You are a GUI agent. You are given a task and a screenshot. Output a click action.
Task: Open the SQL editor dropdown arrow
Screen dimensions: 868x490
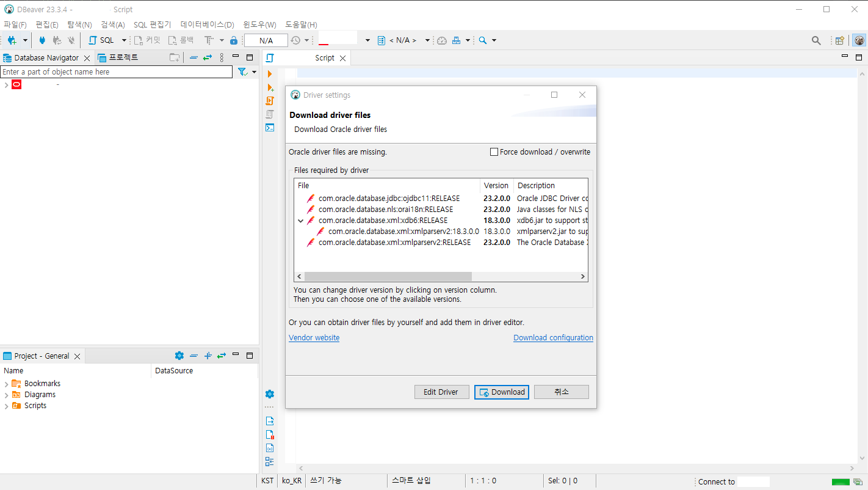[124, 40]
